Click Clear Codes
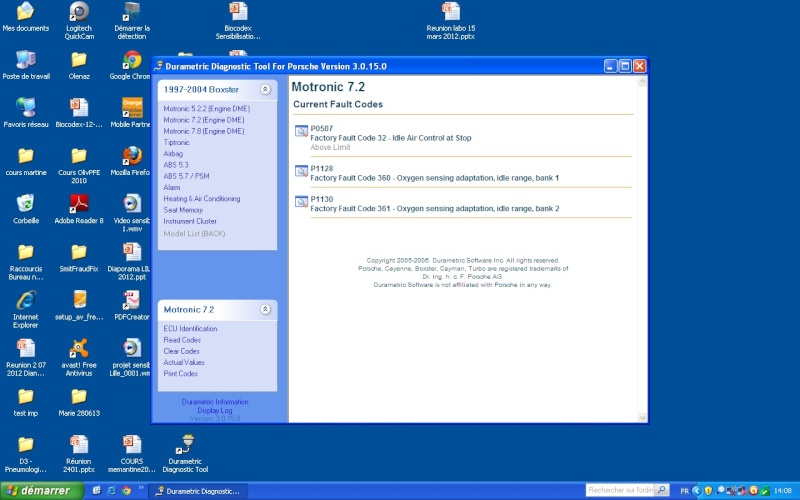Viewport: 800px width, 500px height. click(x=181, y=351)
